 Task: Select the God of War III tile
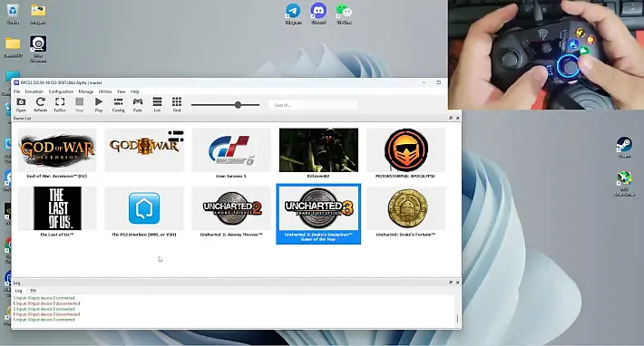pyautogui.click(x=144, y=150)
